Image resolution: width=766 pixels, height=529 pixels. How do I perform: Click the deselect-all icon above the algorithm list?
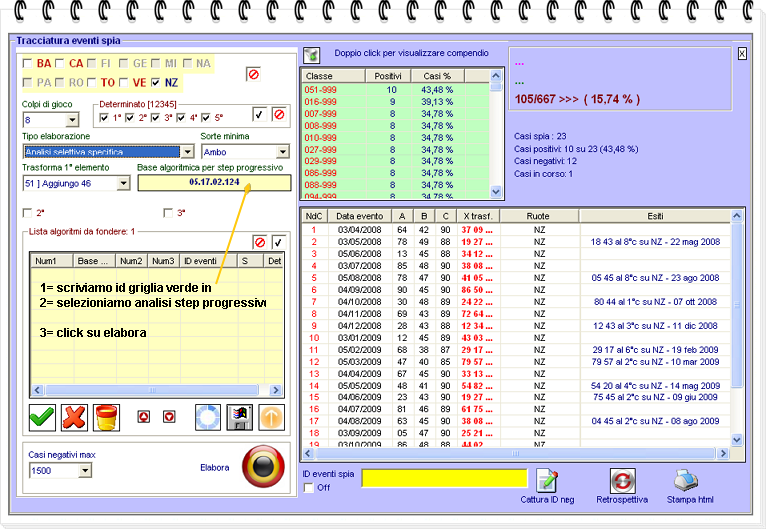click(x=260, y=242)
